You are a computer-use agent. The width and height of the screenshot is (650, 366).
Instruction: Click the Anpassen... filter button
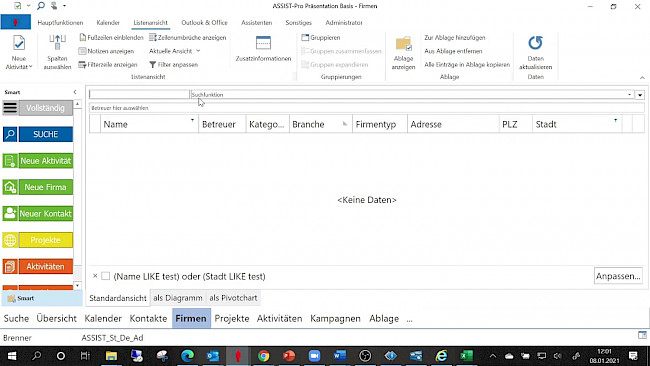[618, 276]
